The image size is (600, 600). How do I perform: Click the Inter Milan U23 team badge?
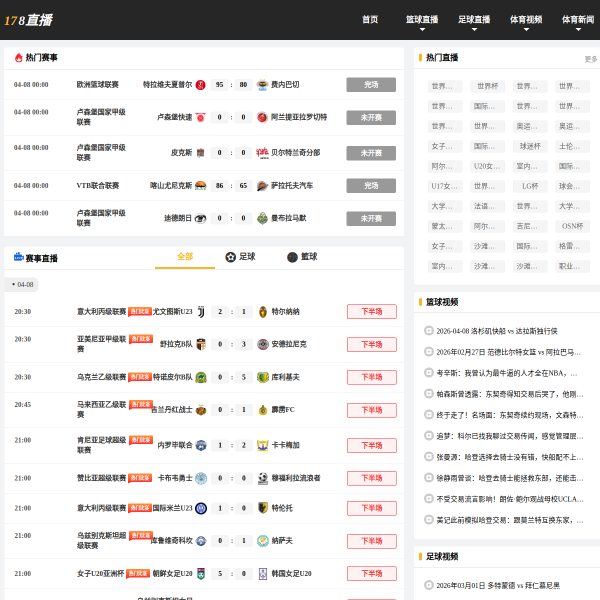(200, 508)
